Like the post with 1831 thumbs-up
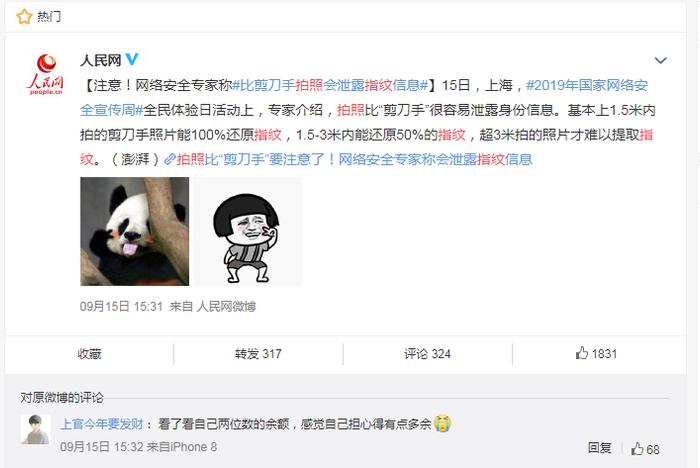This screenshot has height=468, width=700. [596, 354]
